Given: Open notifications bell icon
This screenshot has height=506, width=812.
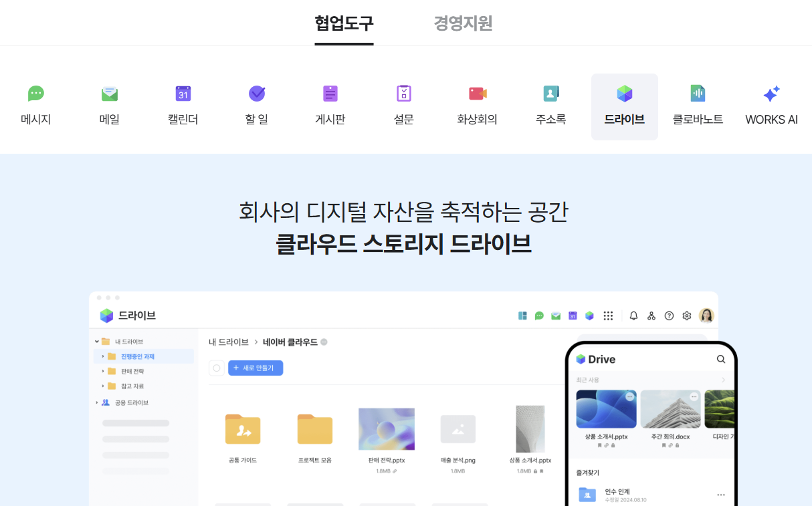Looking at the screenshot, I should 633,315.
